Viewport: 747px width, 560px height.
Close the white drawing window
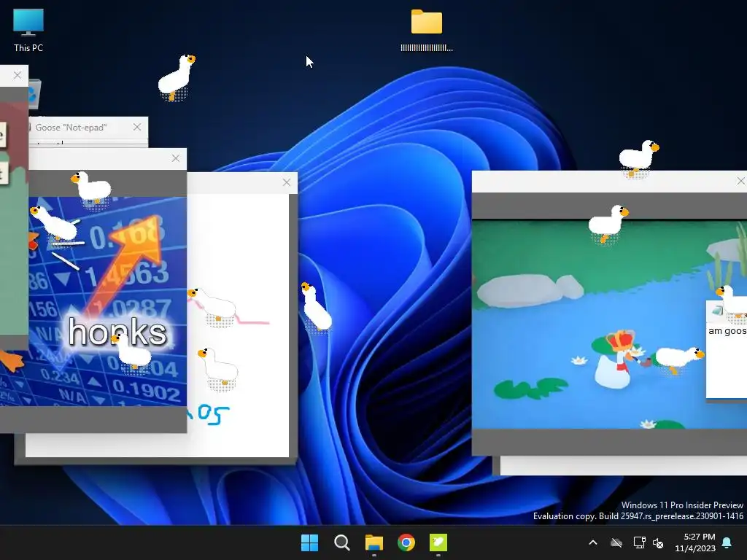(x=286, y=182)
